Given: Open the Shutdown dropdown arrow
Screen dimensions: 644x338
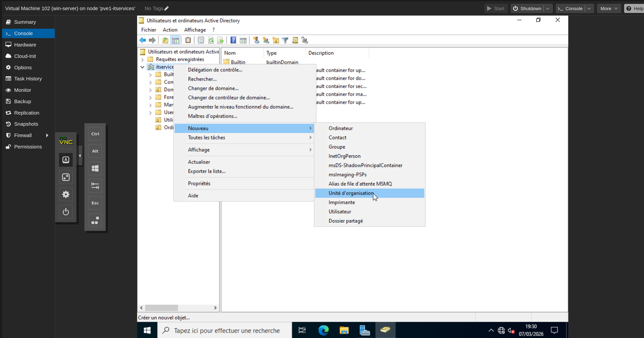Looking at the screenshot, I should (x=548, y=8).
